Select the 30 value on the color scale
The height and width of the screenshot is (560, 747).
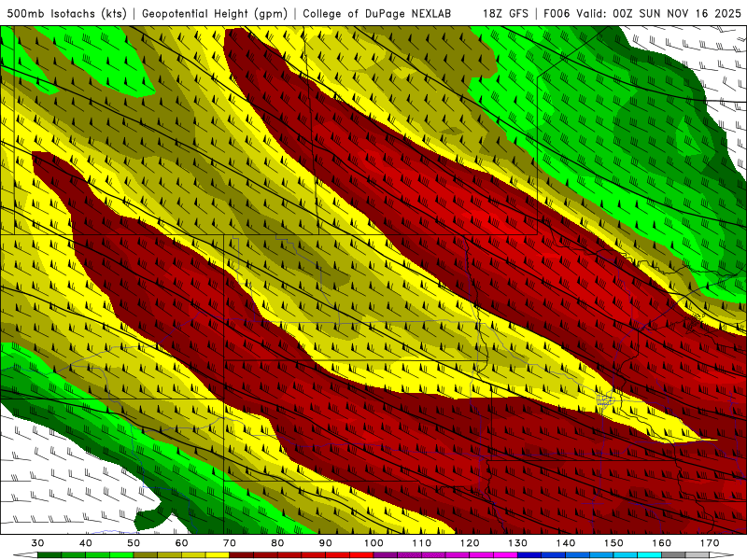coord(37,543)
